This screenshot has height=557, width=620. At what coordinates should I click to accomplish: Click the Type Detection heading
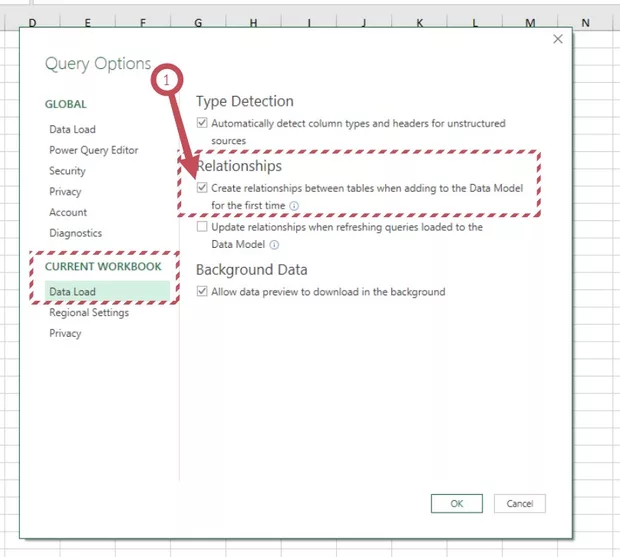pos(245,101)
